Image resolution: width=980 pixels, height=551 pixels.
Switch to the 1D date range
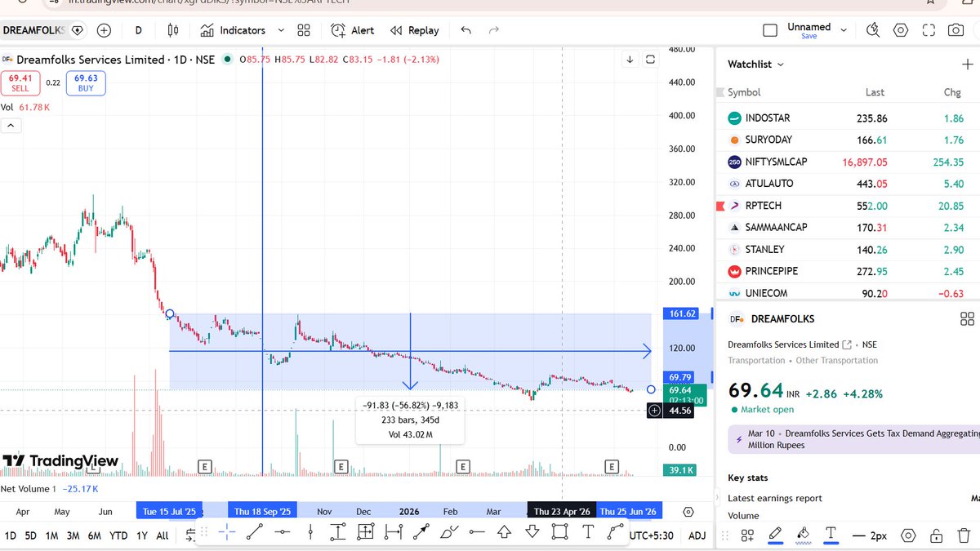pos(11,535)
